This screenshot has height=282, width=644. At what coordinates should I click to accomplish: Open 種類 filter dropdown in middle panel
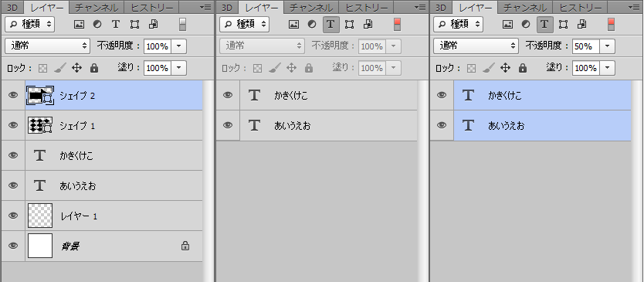pos(244,25)
